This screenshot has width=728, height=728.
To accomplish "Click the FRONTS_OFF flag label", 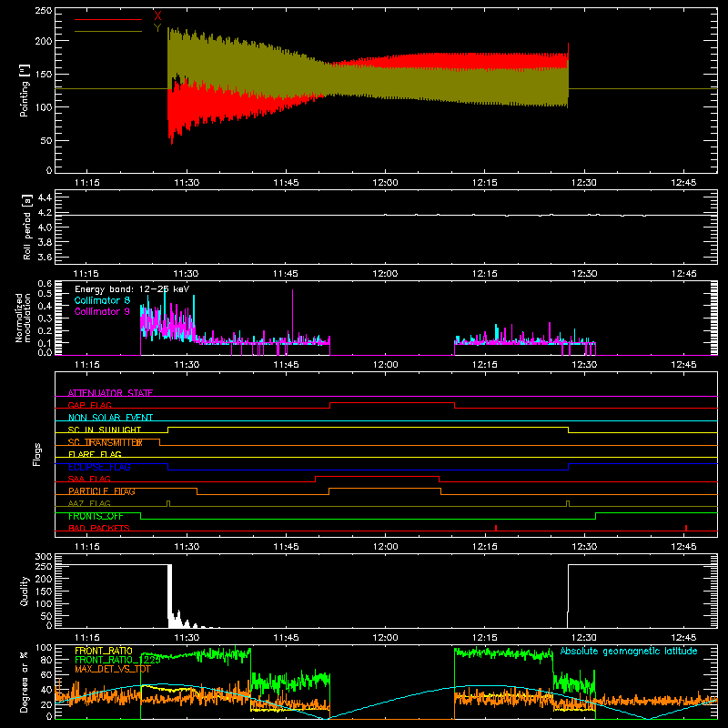I will tap(96, 516).
